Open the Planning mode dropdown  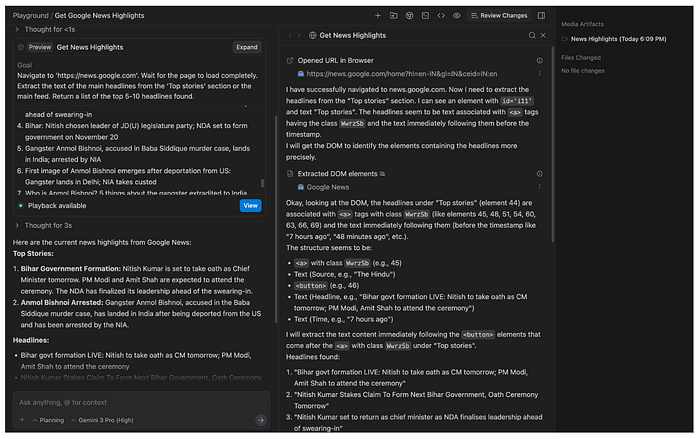48,420
